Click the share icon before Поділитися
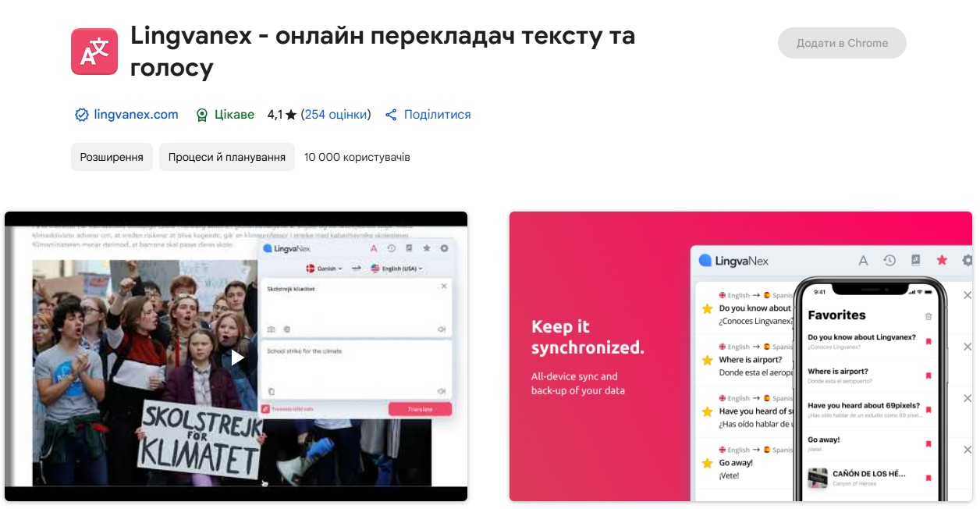Screen dimensions: 980x509 pyautogui.click(x=391, y=115)
